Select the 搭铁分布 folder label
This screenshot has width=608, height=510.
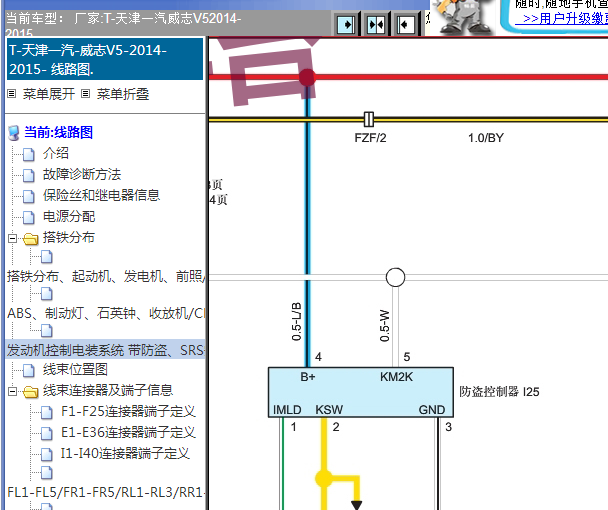pyautogui.click(x=69, y=237)
